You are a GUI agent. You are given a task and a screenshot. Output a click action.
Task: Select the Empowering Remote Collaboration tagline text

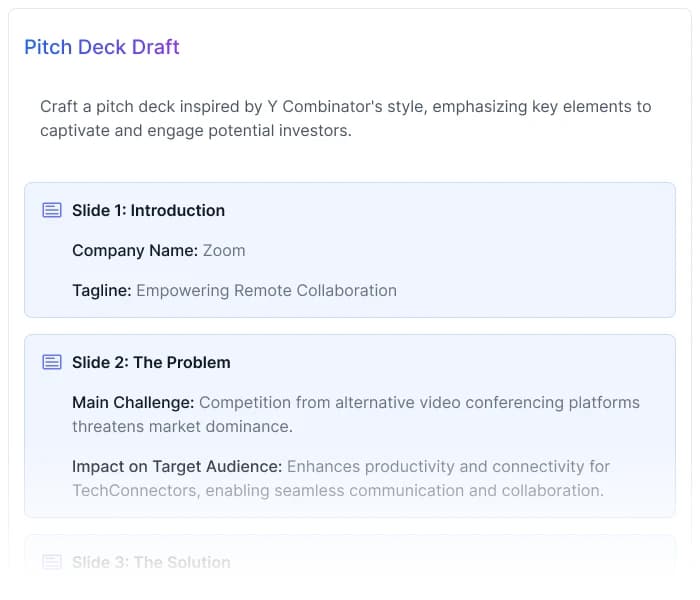[266, 290]
